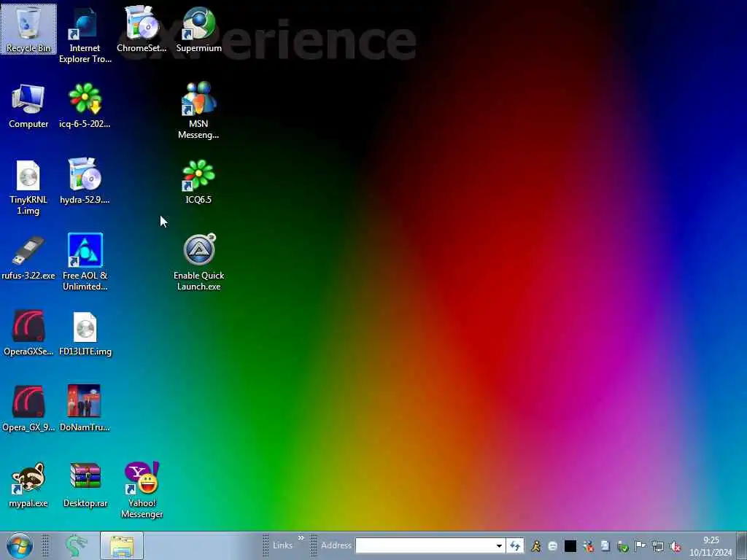Click the round grey tray icon beside the AIM running man
The width and height of the screenshot is (747, 560).
pyautogui.click(x=553, y=546)
